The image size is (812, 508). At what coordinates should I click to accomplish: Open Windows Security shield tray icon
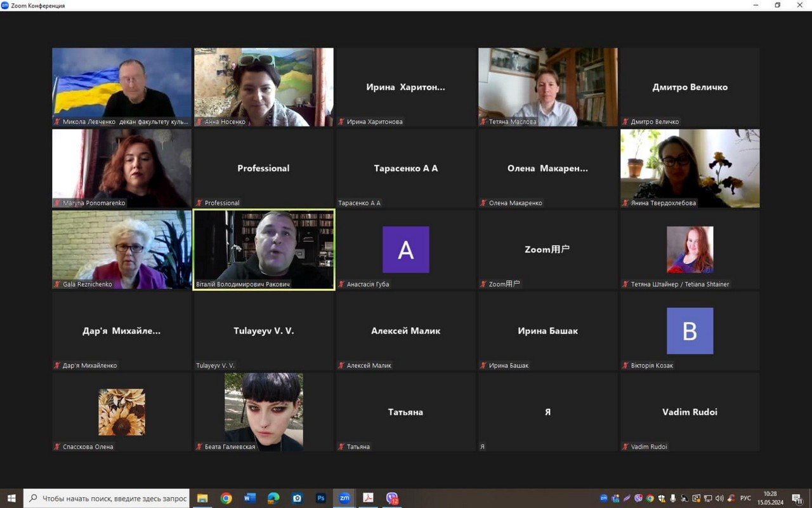tap(662, 498)
